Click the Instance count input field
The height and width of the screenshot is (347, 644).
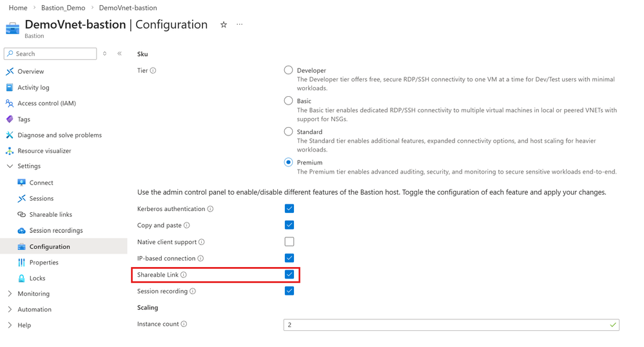click(x=445, y=324)
